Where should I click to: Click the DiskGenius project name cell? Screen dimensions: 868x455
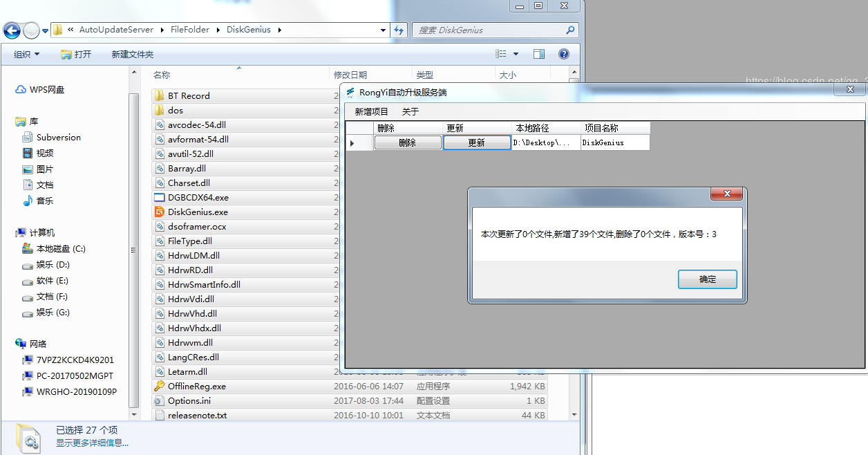coord(615,142)
